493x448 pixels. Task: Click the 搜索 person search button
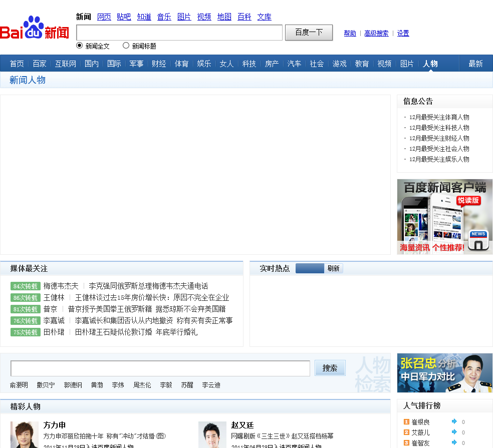click(x=330, y=368)
